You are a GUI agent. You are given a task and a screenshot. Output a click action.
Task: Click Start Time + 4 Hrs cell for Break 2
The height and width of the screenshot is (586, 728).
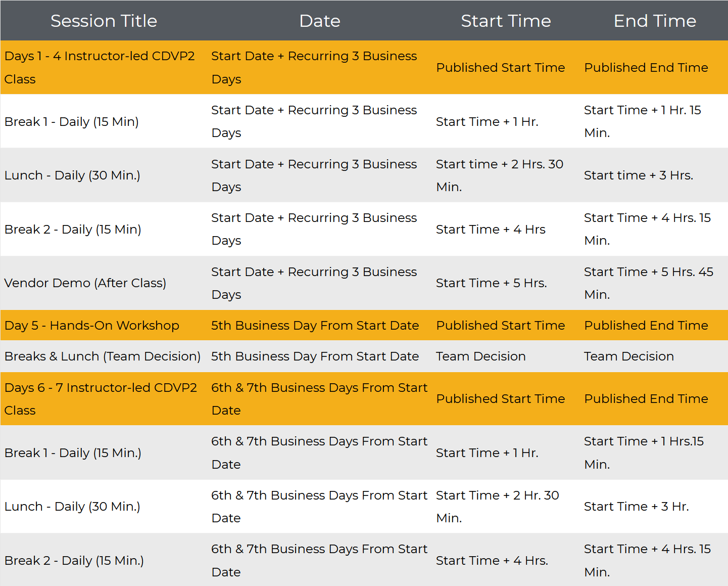(x=491, y=230)
